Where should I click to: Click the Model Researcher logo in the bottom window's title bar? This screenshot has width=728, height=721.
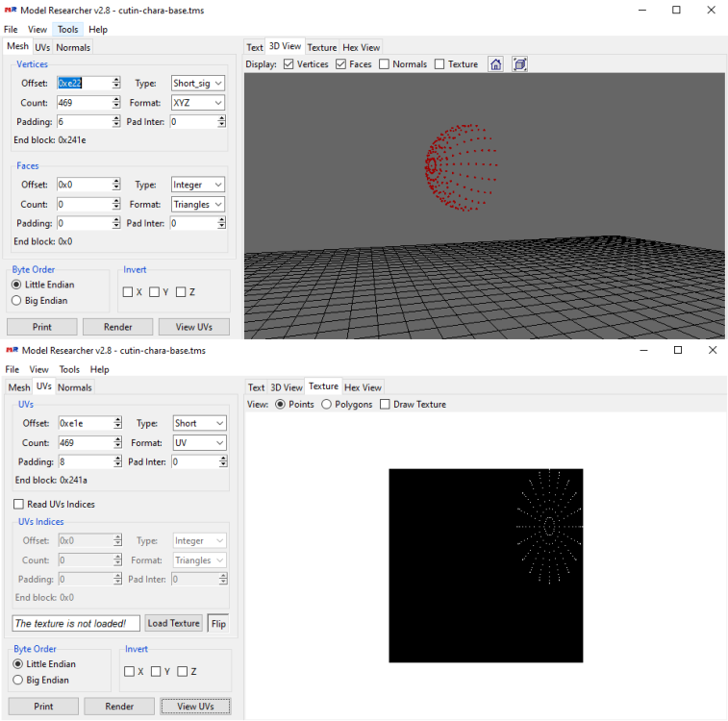pyautogui.click(x=13, y=350)
